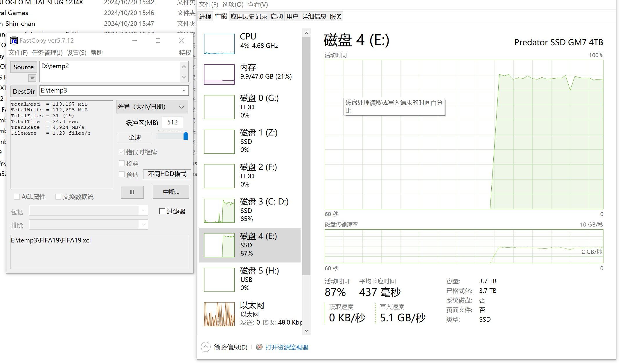The image size is (620, 364).
Task: Open Task Manager File menu
Action: coord(209,5)
